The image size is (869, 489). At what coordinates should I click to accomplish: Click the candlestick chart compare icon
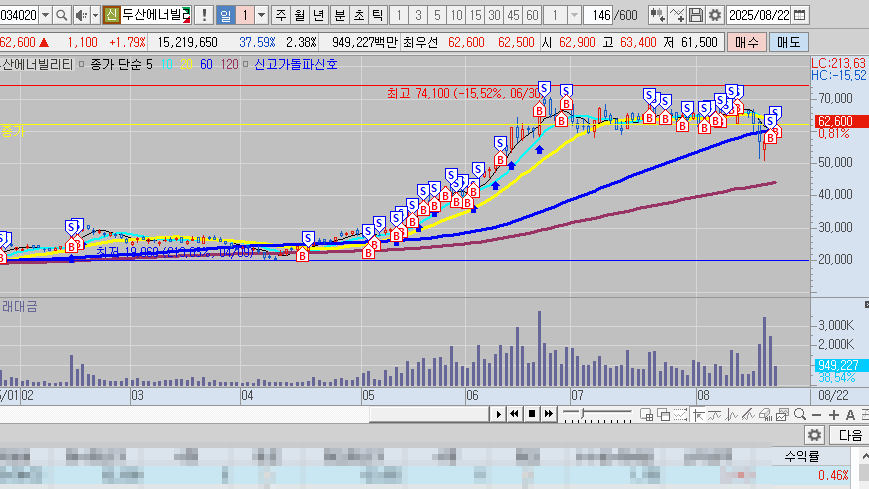(658, 15)
